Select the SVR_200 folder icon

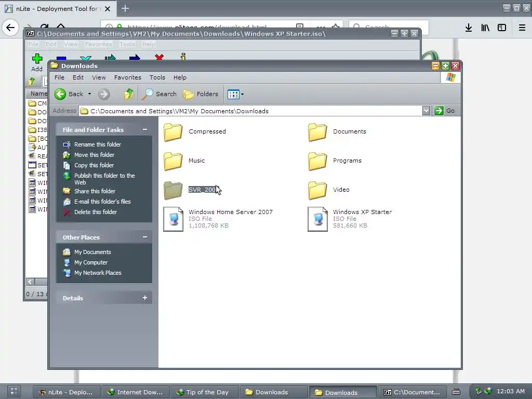click(x=173, y=190)
